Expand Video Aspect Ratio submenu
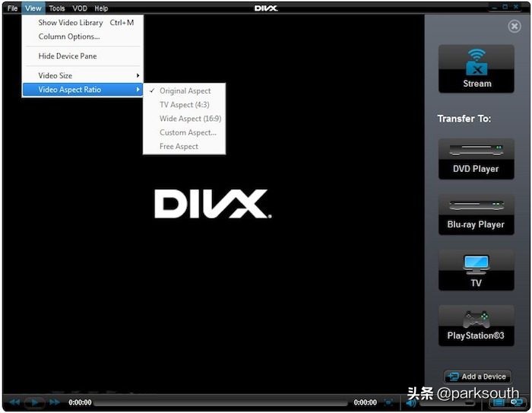 [83, 90]
